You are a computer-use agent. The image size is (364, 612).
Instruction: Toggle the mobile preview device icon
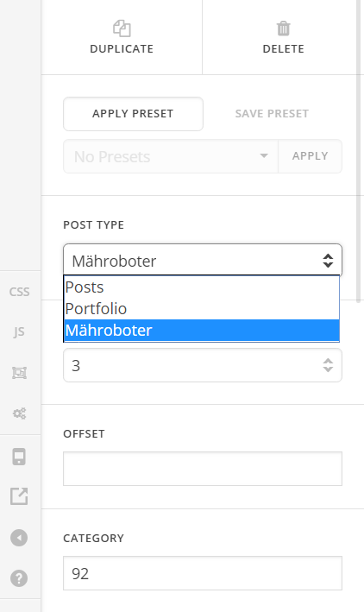(19, 457)
